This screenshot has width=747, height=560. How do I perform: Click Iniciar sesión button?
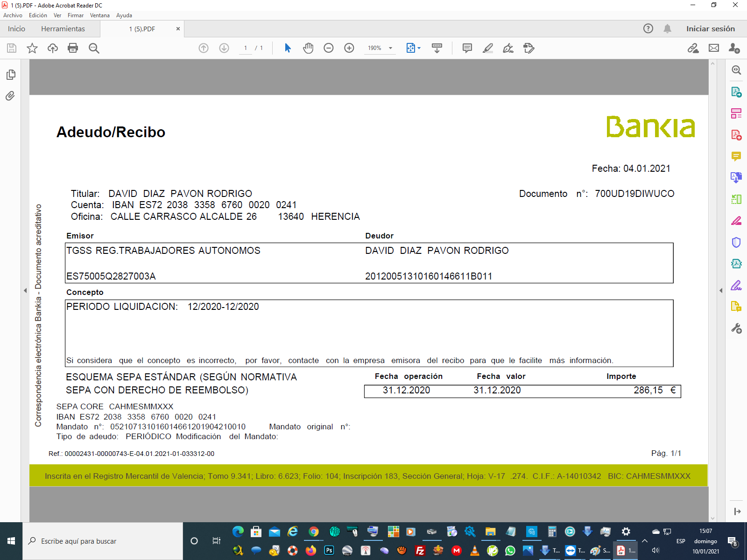coord(710,29)
